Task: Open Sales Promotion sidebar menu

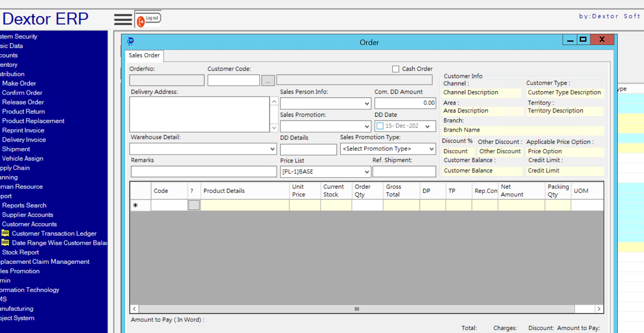Action: click(x=20, y=271)
